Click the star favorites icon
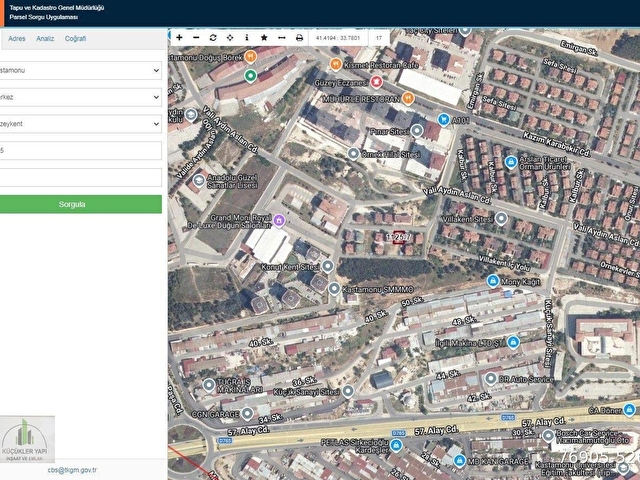The height and width of the screenshot is (480, 640). click(x=264, y=38)
